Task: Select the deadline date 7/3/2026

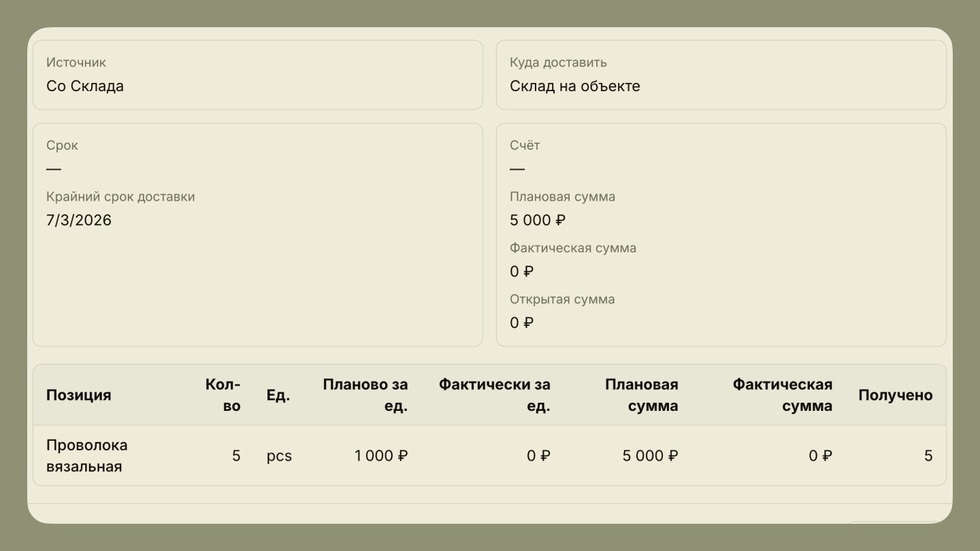Action: (x=79, y=220)
